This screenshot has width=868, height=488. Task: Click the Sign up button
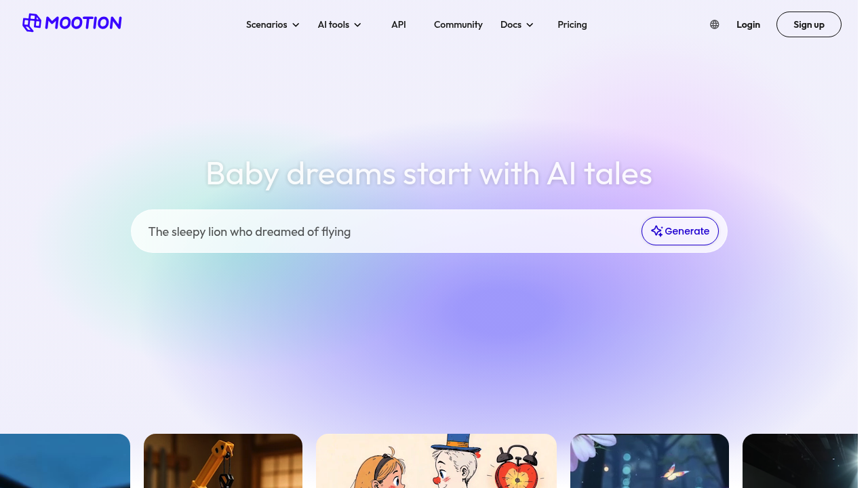point(809,24)
